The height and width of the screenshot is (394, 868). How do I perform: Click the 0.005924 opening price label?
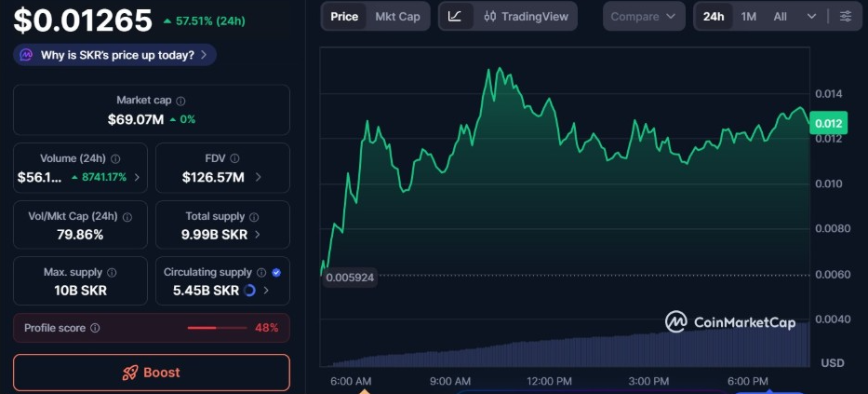click(351, 277)
